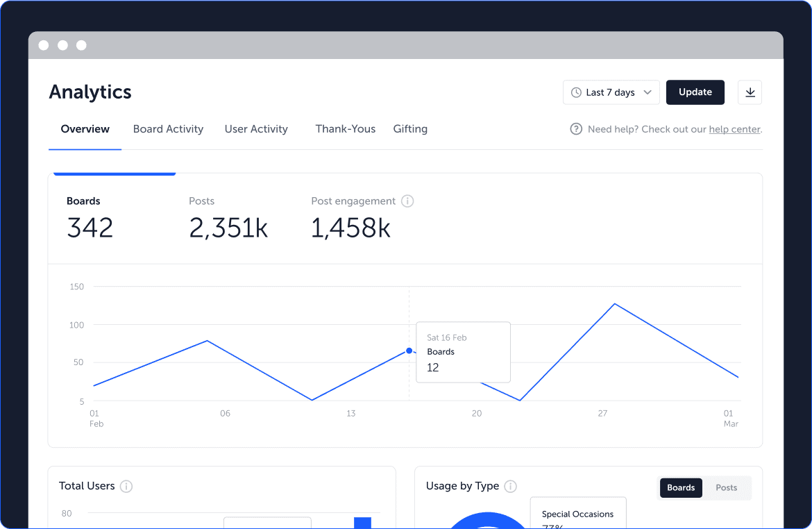812x529 pixels.
Task: Click the Usage by Type info icon
Action: click(511, 486)
